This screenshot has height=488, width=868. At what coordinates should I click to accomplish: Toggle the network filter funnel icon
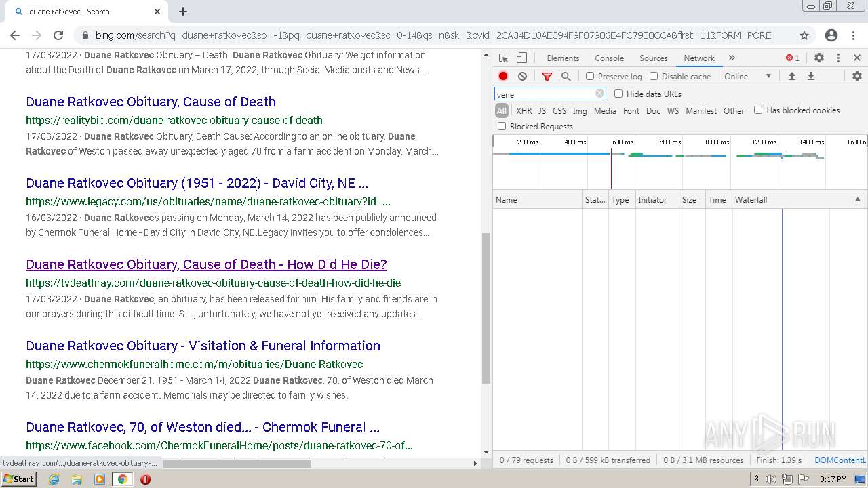coord(547,77)
